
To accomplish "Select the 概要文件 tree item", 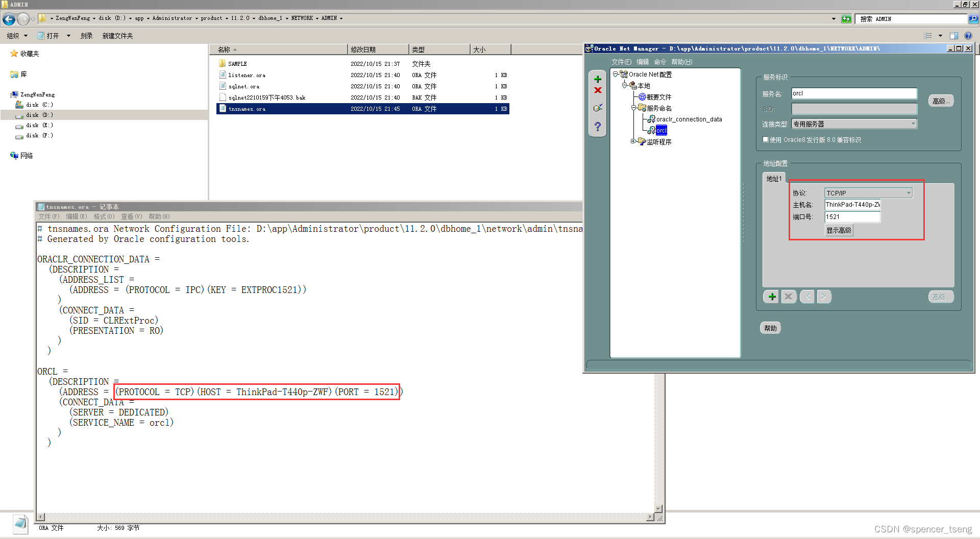I will pos(659,96).
